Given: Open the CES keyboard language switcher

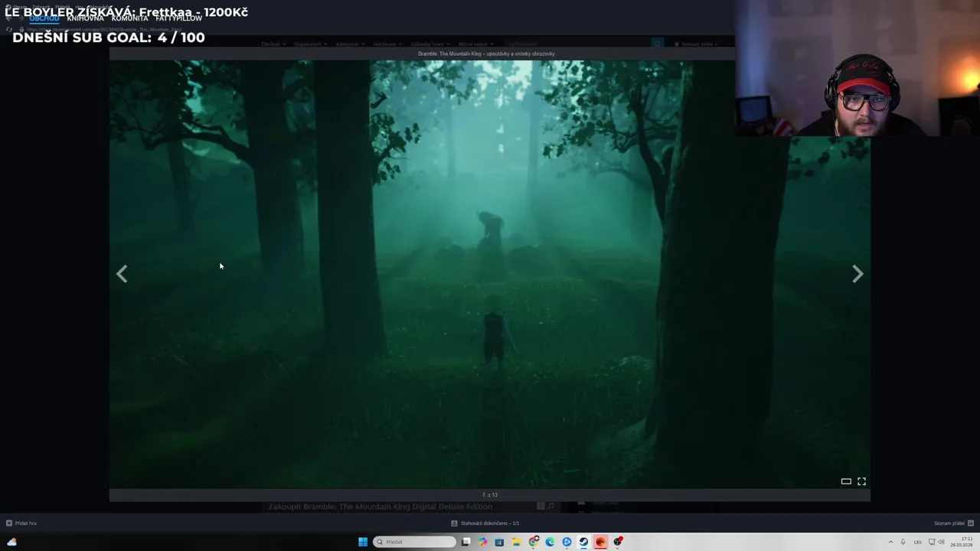Looking at the screenshot, I should click(x=917, y=542).
